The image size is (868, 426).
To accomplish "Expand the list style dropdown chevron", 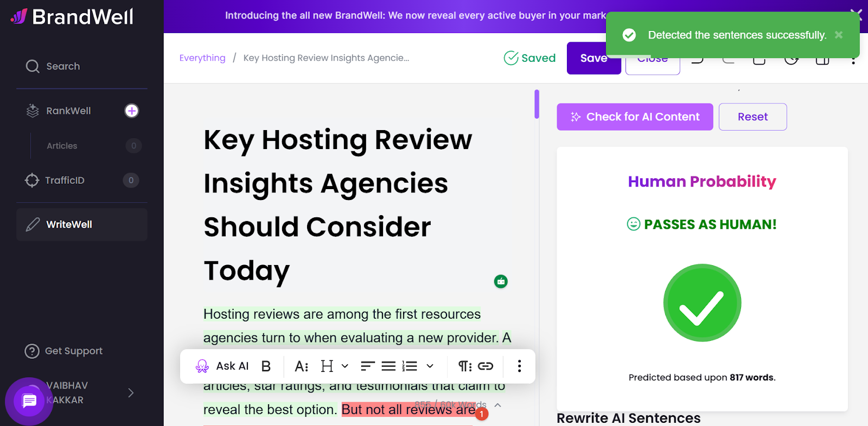I will pyautogui.click(x=430, y=366).
